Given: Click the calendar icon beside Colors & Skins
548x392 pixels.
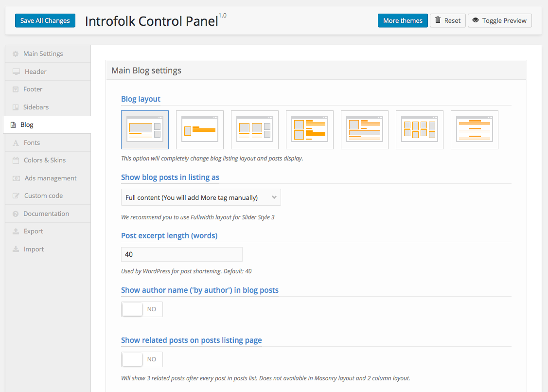Looking at the screenshot, I should (16, 160).
